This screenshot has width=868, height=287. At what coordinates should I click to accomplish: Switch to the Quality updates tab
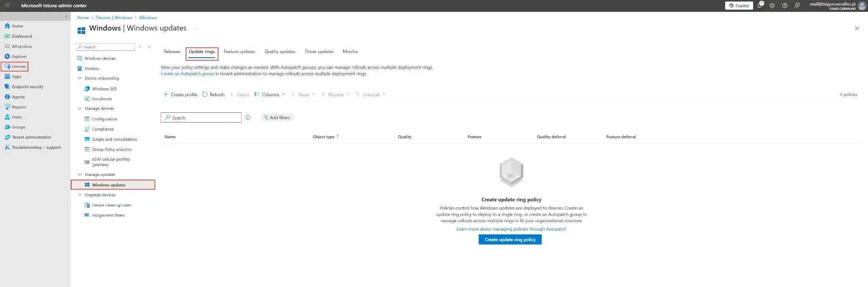tap(280, 52)
